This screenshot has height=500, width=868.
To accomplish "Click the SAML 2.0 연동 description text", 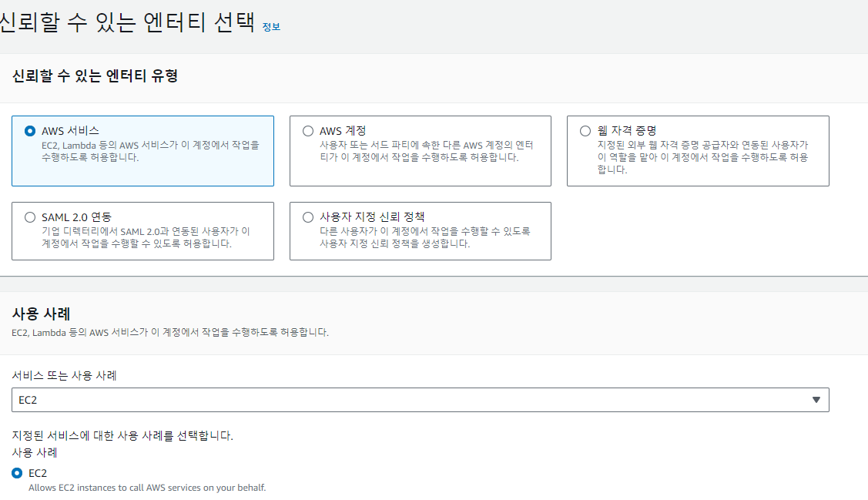I will point(146,237).
